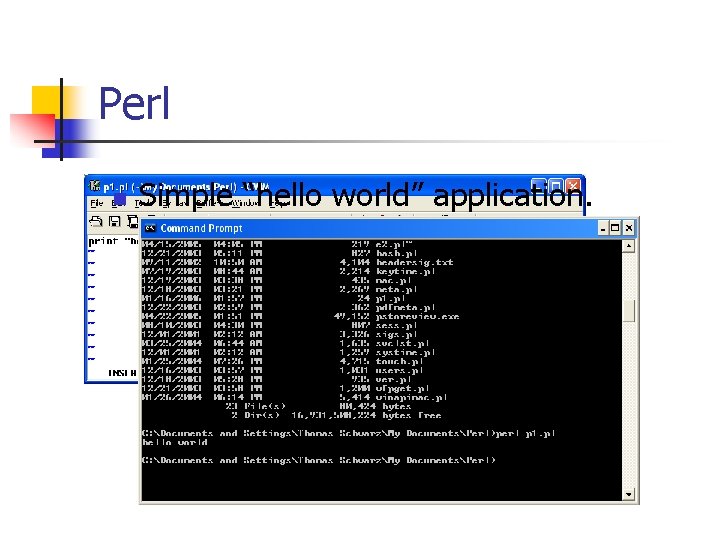
Task: Close the GVIM p1.pl window
Action: [573, 186]
